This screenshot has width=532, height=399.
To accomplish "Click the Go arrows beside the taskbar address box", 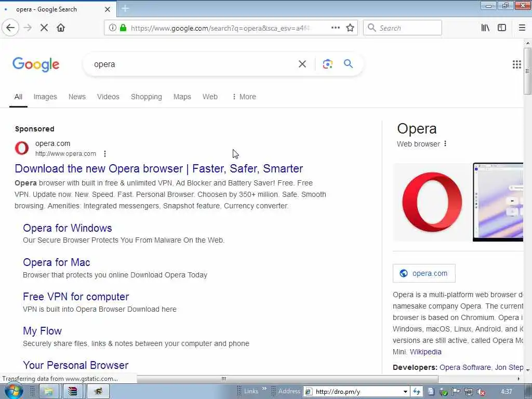I will 417,392.
